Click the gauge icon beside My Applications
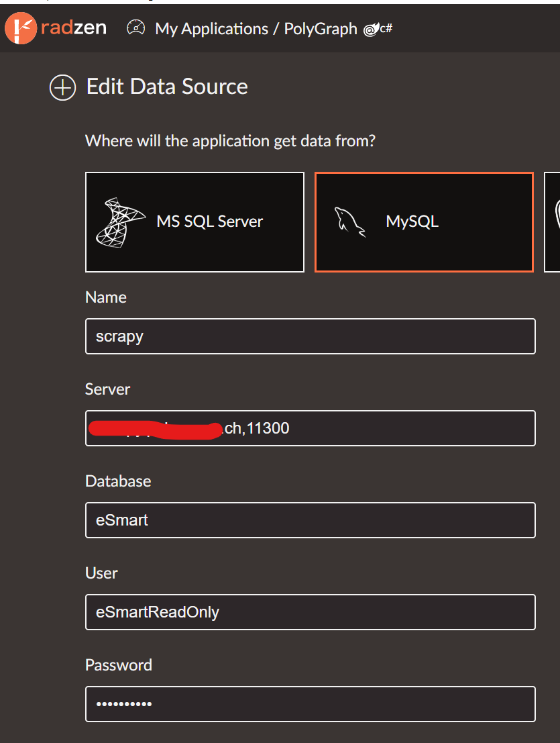Screen dimensions: 560x743 tap(135, 27)
